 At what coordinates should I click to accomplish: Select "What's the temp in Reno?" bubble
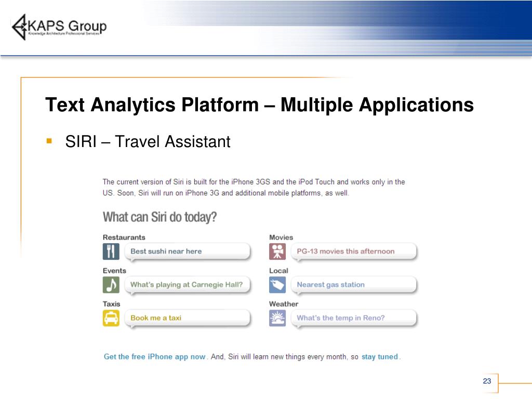click(x=353, y=318)
